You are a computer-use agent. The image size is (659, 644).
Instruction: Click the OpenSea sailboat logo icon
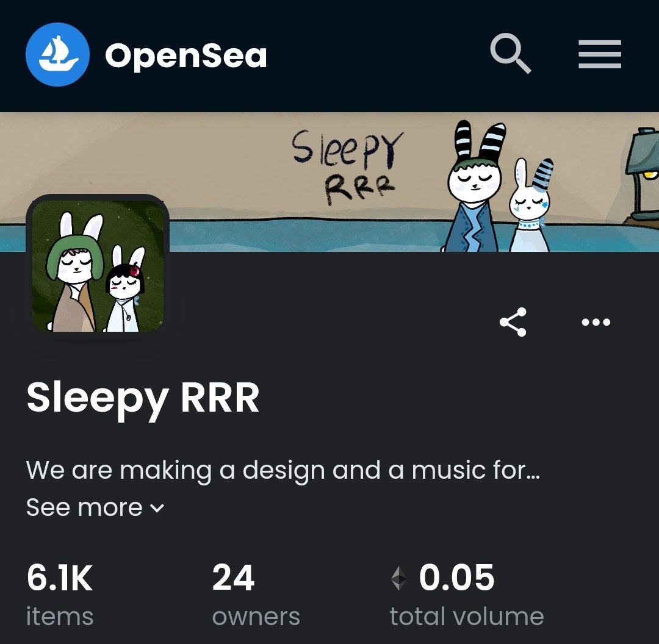[57, 55]
